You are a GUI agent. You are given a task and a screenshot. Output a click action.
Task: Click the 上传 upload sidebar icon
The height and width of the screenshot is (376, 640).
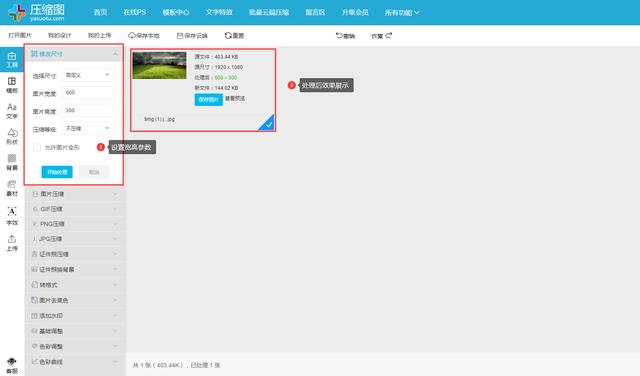tap(12, 243)
